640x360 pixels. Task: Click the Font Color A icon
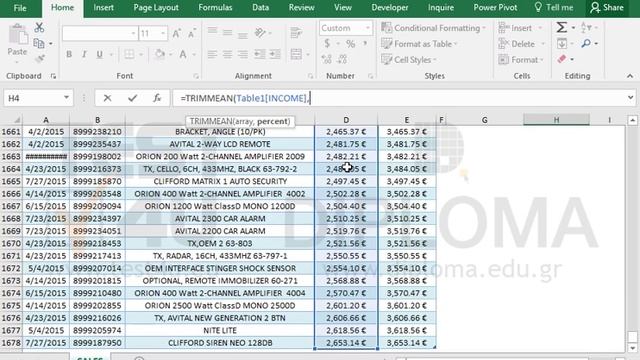(x=183, y=54)
